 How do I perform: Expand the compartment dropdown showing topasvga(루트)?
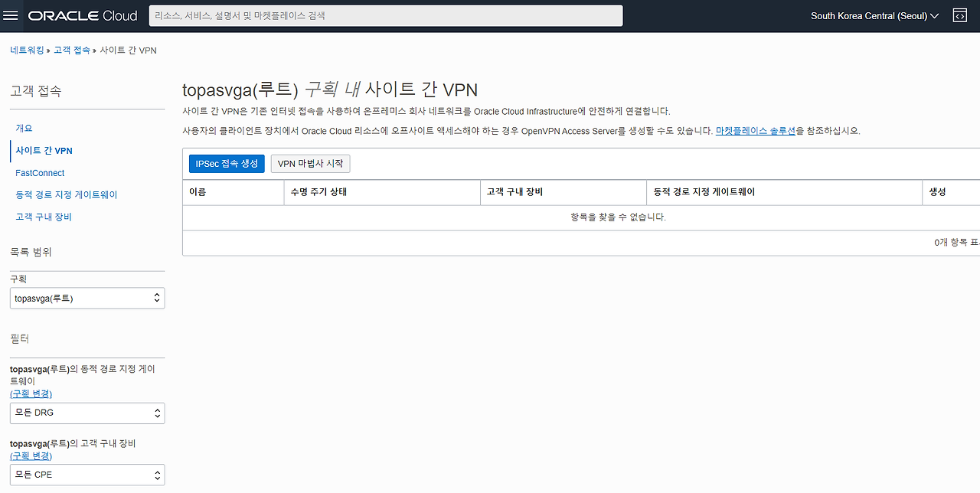(87, 298)
